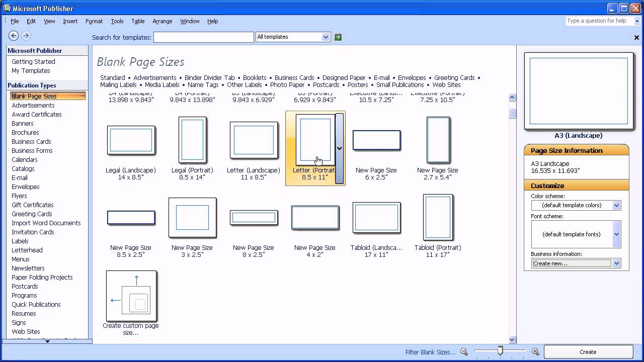Viewport: 644px width, 362px height.
Task: Select the New Page Size 6 x 2.5 thumbnail
Action: [x=376, y=140]
